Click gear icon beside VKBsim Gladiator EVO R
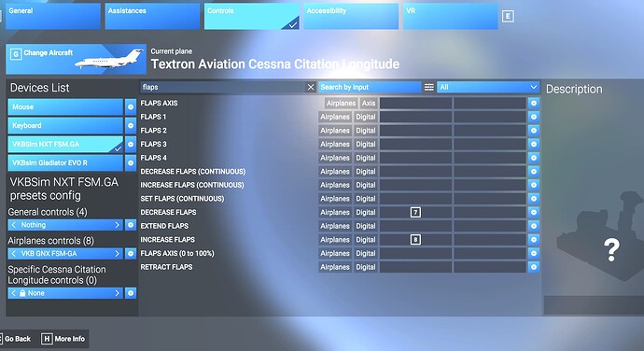The height and width of the screenshot is (351, 644). click(131, 162)
